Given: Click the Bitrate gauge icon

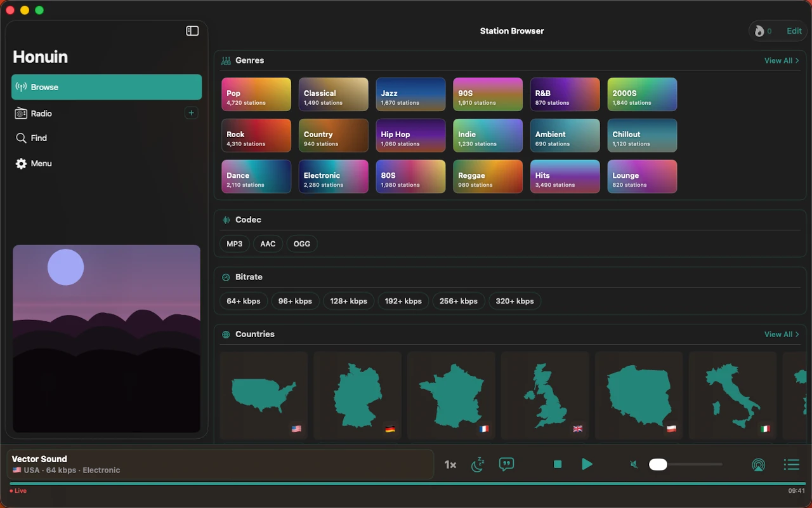Looking at the screenshot, I should (226, 277).
